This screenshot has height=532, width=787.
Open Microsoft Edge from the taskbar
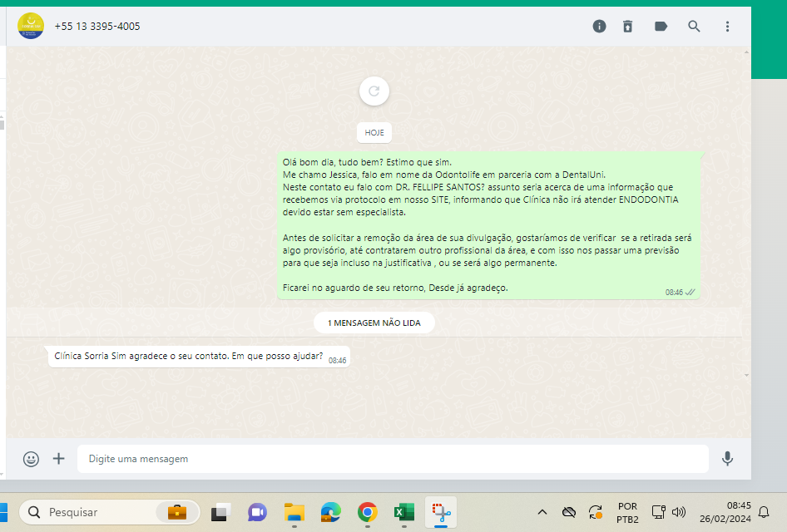[331, 512]
